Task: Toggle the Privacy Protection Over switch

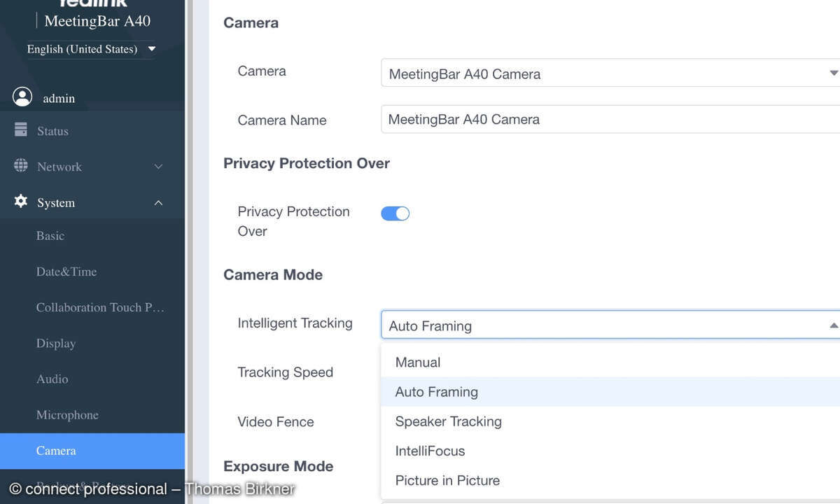Action: pos(395,213)
